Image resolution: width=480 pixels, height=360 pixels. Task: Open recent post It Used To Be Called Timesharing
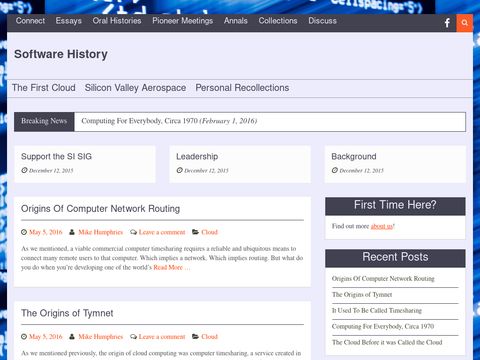[377, 311]
